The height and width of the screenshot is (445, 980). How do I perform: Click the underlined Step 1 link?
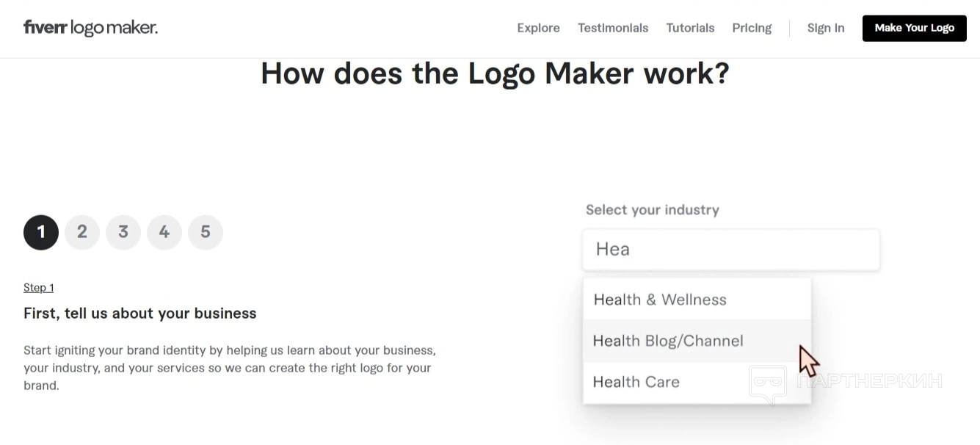click(x=38, y=287)
